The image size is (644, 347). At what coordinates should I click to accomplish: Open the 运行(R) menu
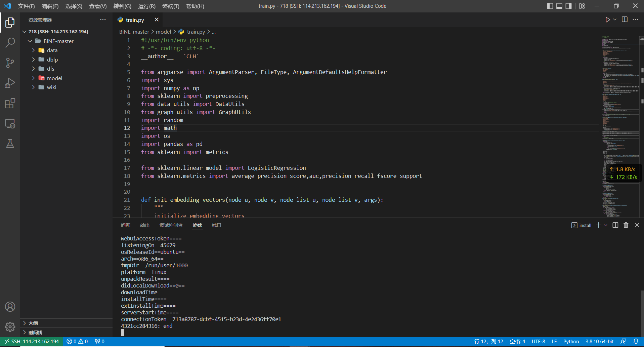[x=147, y=6]
